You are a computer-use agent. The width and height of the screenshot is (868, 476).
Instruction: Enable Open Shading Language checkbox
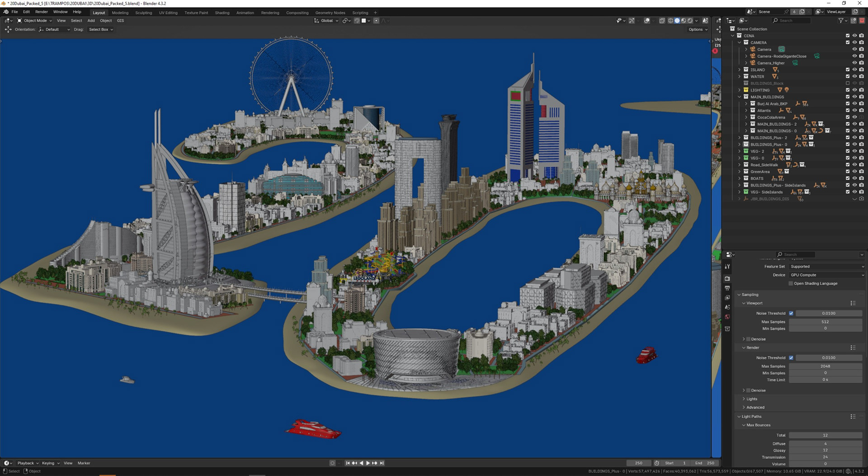(791, 284)
